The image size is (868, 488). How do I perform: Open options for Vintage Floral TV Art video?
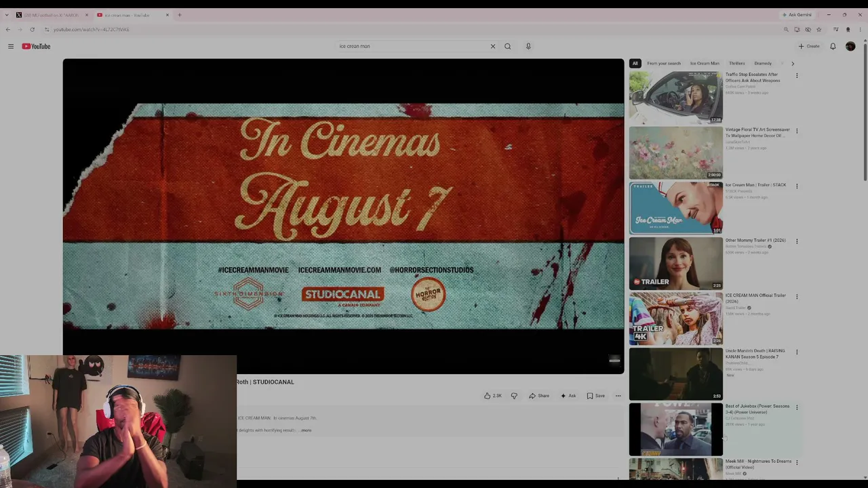pyautogui.click(x=797, y=131)
